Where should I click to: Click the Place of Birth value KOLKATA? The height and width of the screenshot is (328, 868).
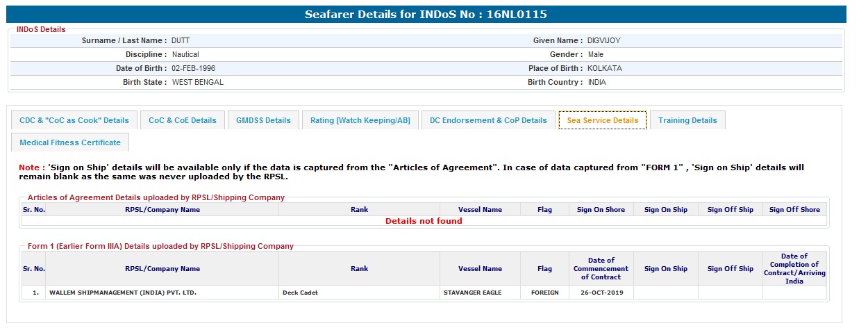604,68
